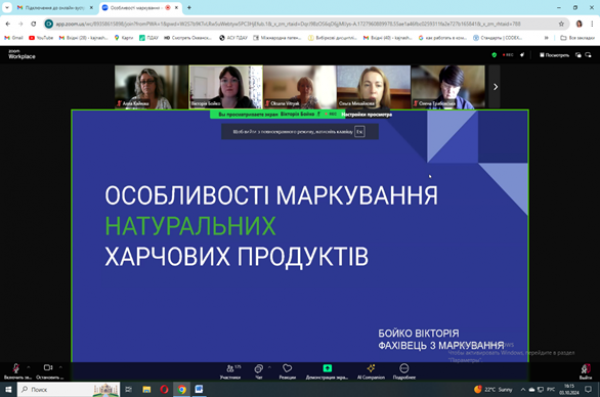Image resolution: width=600 pixels, height=397 pixels.
Task: Unmute the microphone in Zoom toolbar
Action: [16, 370]
